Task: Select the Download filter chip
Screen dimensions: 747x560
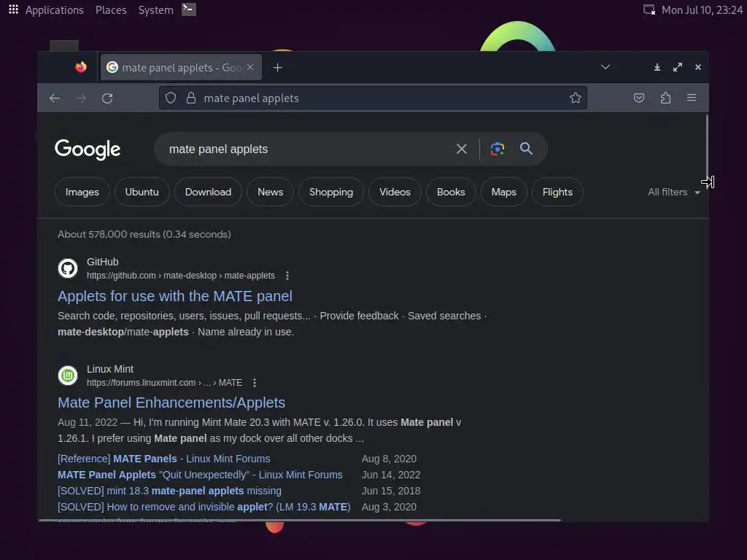Action: tap(208, 192)
